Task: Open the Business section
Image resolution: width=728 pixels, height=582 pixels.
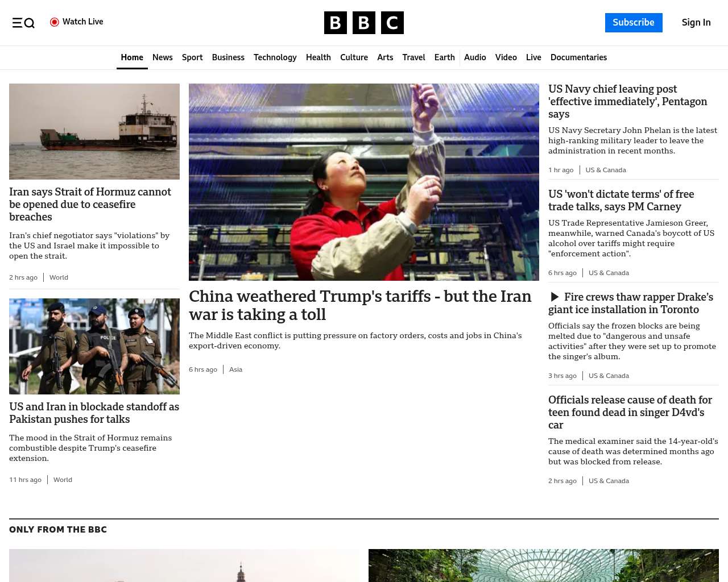Action: (x=228, y=57)
